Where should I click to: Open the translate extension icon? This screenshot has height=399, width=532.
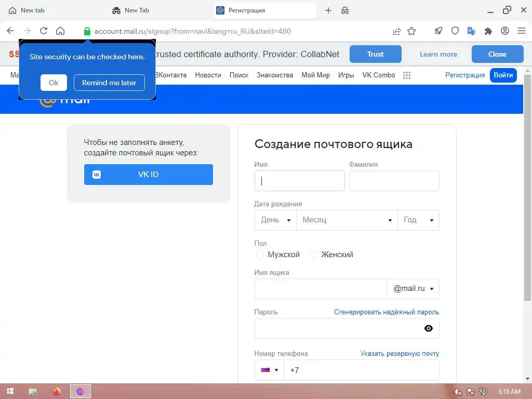(x=471, y=31)
